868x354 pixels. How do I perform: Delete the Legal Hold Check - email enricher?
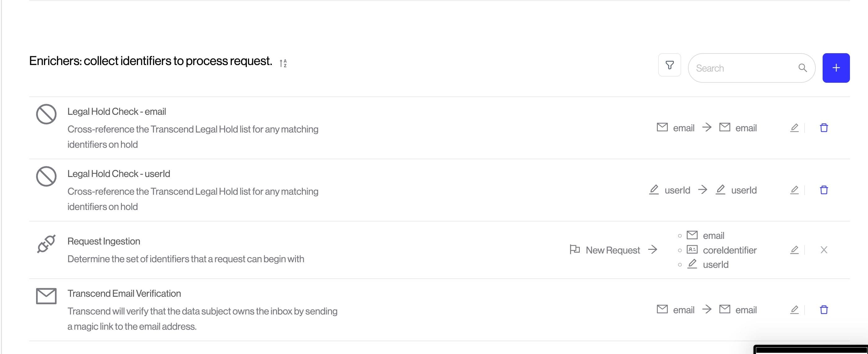click(x=824, y=128)
